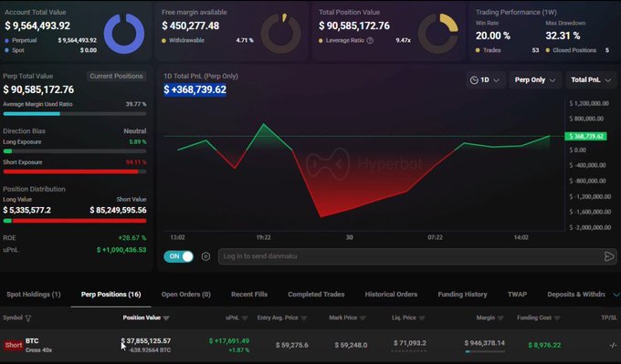Click Win Rate value 20.00 %
This screenshot has height=364, width=621.
coord(493,36)
